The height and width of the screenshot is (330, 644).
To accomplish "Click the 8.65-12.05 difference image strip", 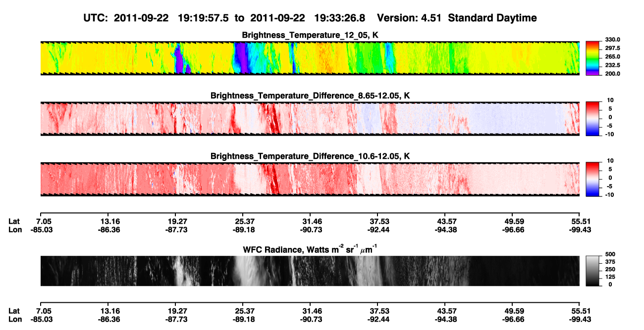I will 310,119.
